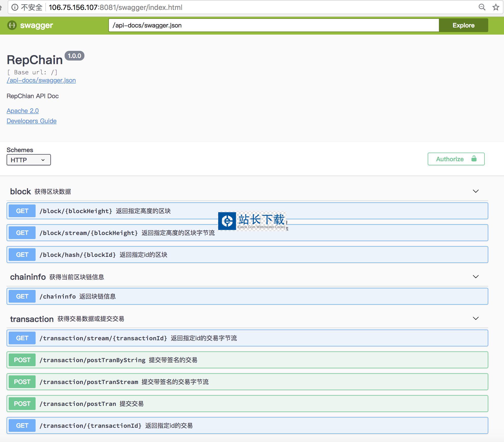Image resolution: width=504 pixels, height=442 pixels.
Task: Collapse the chaininfo section chevron
Action: 476,277
